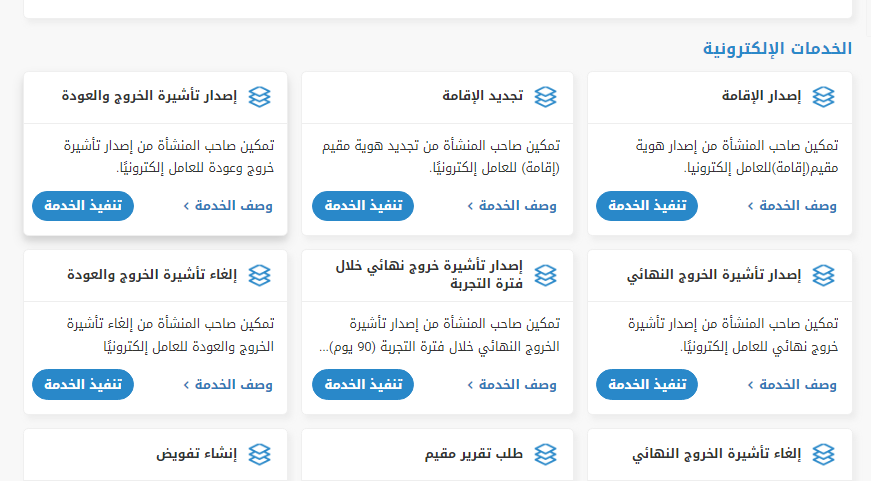Open the إنشاء تفويض service card title

(x=197, y=454)
